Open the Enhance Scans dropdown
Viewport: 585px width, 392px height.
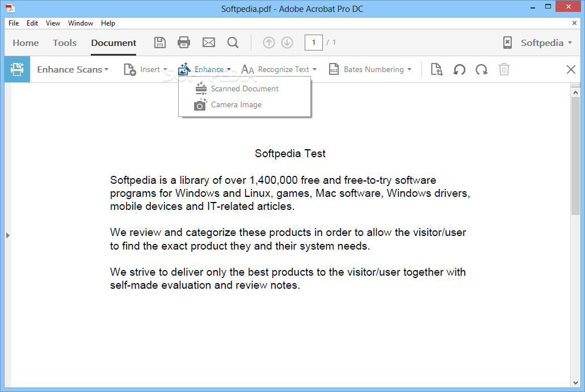(x=73, y=69)
